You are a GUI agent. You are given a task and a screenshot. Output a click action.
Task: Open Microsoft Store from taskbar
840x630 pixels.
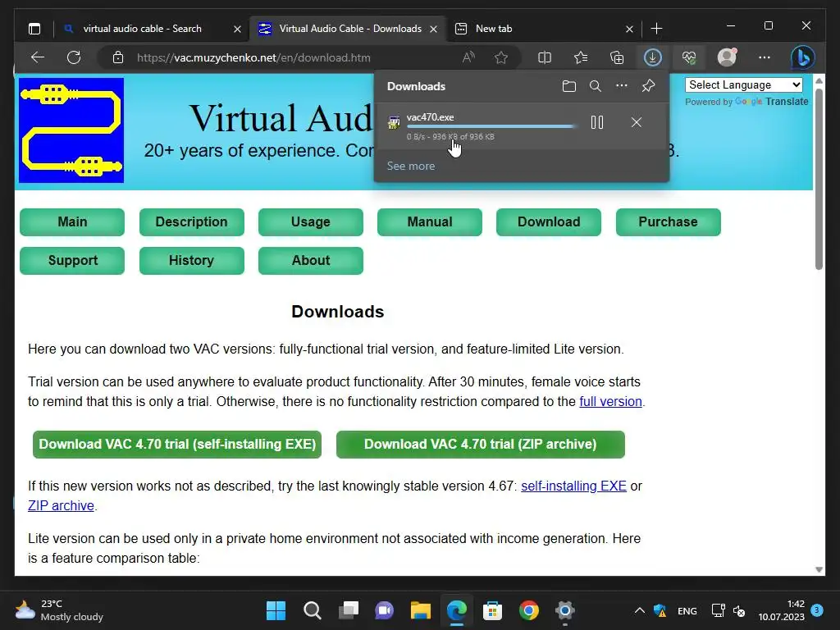tap(492, 610)
